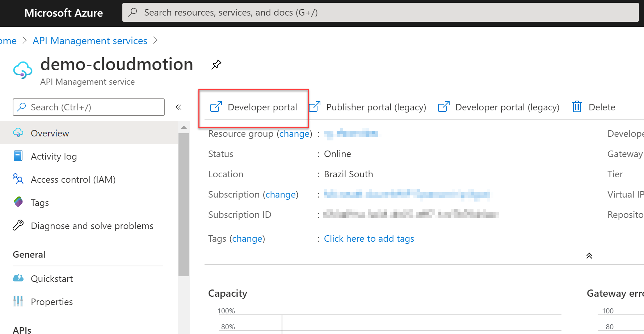Click the Developer portal external link icon

coord(216,107)
